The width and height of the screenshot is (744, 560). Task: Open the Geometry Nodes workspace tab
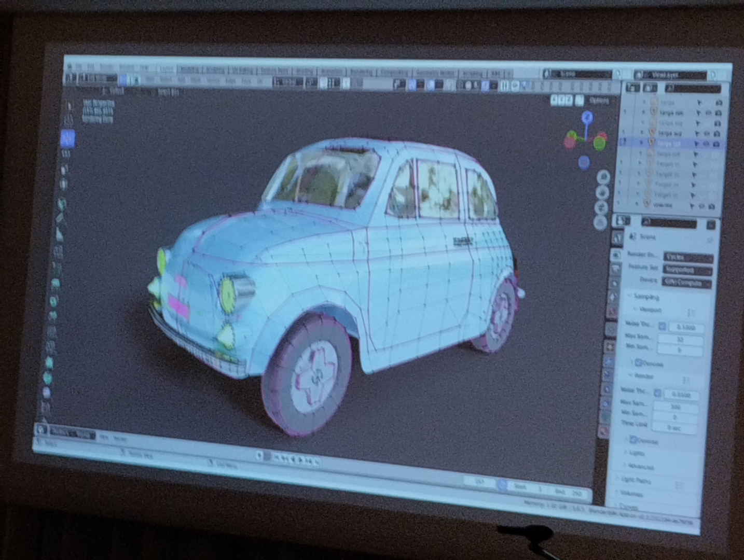pyautogui.click(x=435, y=73)
